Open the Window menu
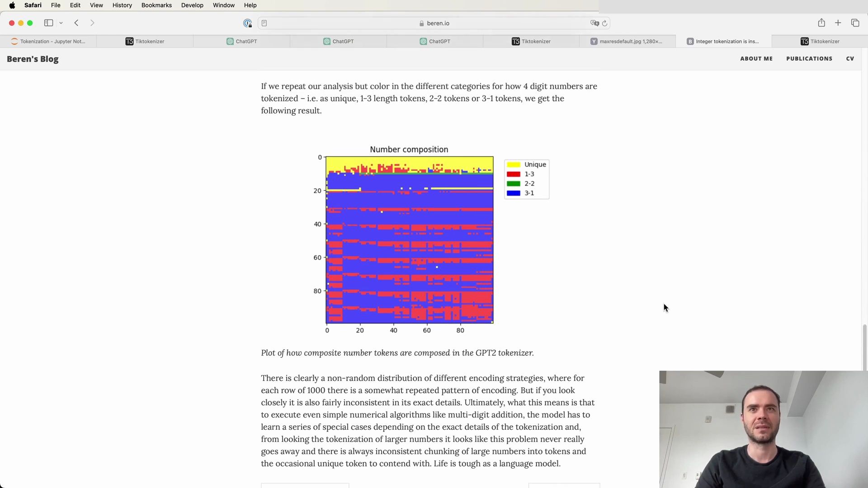The image size is (868, 488). pyautogui.click(x=224, y=5)
